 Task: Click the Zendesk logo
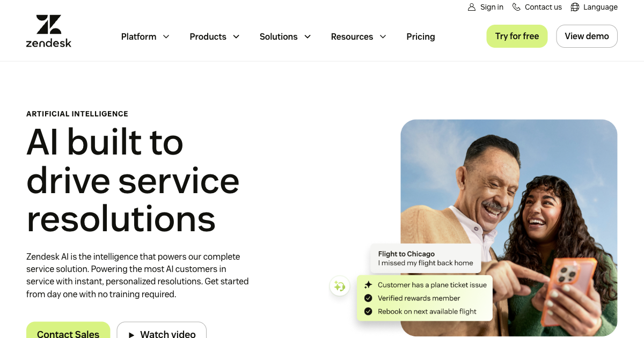[x=48, y=30]
